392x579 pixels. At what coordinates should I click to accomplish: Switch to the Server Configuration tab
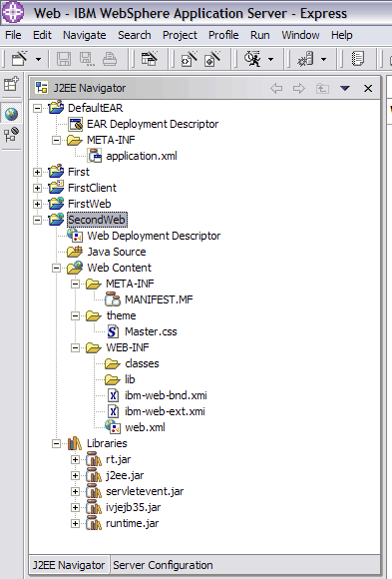click(x=163, y=565)
